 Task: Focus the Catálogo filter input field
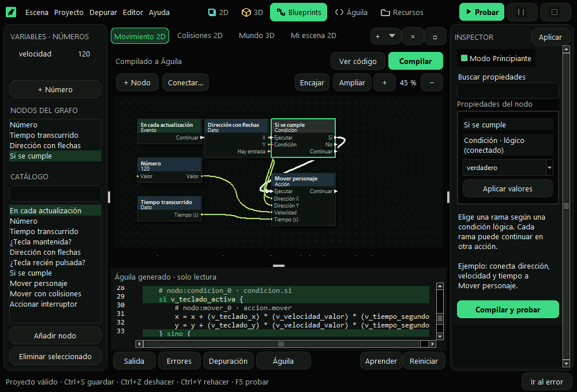(x=55, y=194)
